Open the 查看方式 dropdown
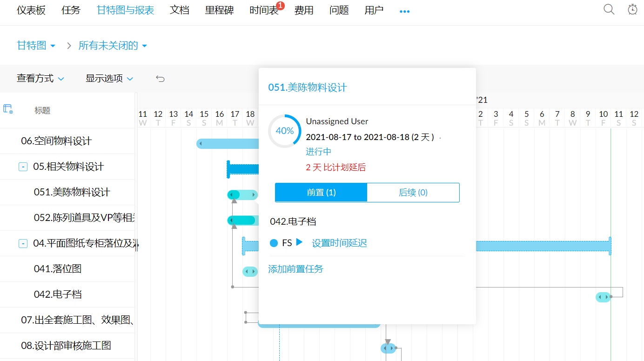This screenshot has width=644, height=361. [x=40, y=79]
